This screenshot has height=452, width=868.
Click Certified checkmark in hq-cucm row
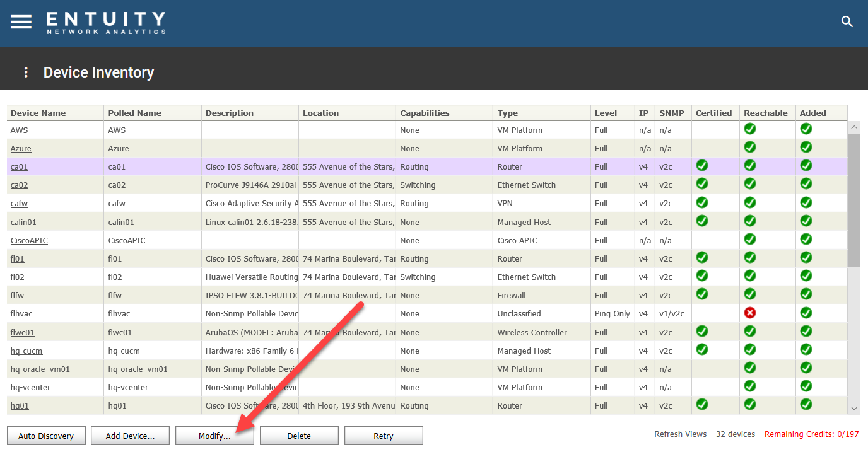click(701, 349)
